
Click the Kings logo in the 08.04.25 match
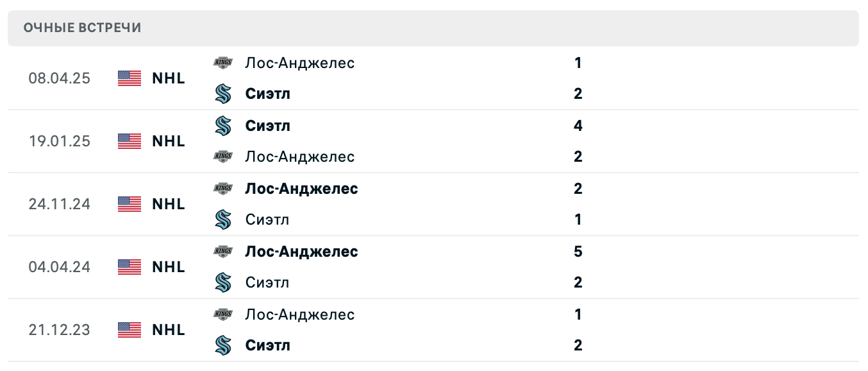(x=222, y=63)
